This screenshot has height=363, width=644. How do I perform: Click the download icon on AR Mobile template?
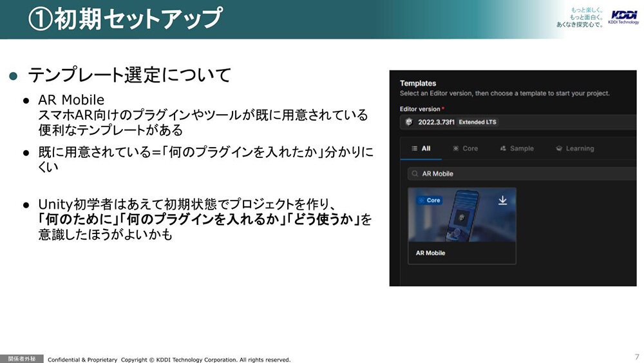click(x=503, y=201)
